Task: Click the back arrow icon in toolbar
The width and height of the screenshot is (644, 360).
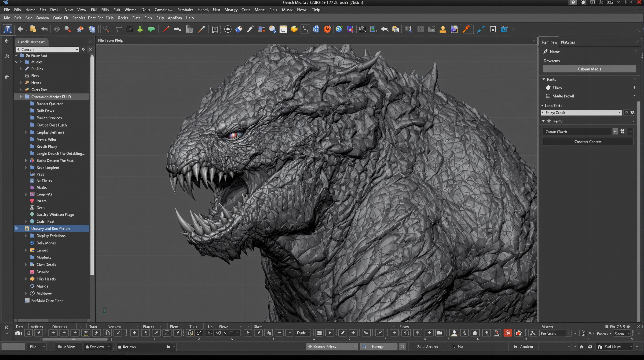Action: [20, 29]
